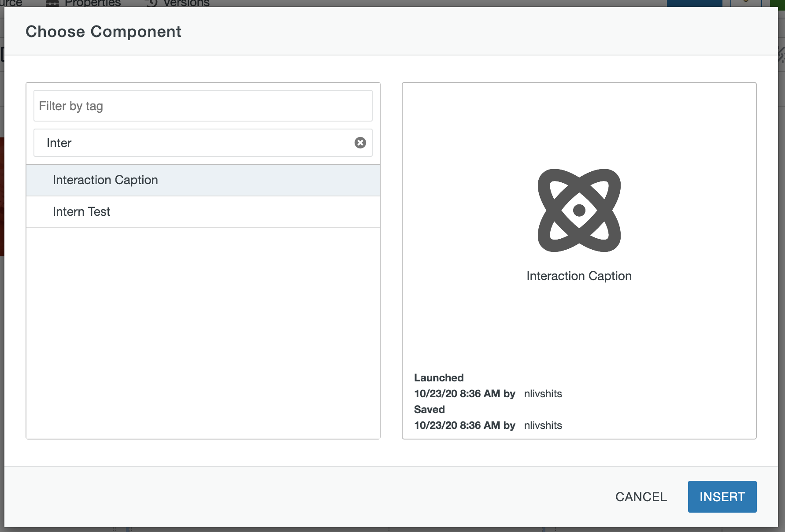Click the empty area below Intern Test
This screenshot has width=785, height=532.
203,330
